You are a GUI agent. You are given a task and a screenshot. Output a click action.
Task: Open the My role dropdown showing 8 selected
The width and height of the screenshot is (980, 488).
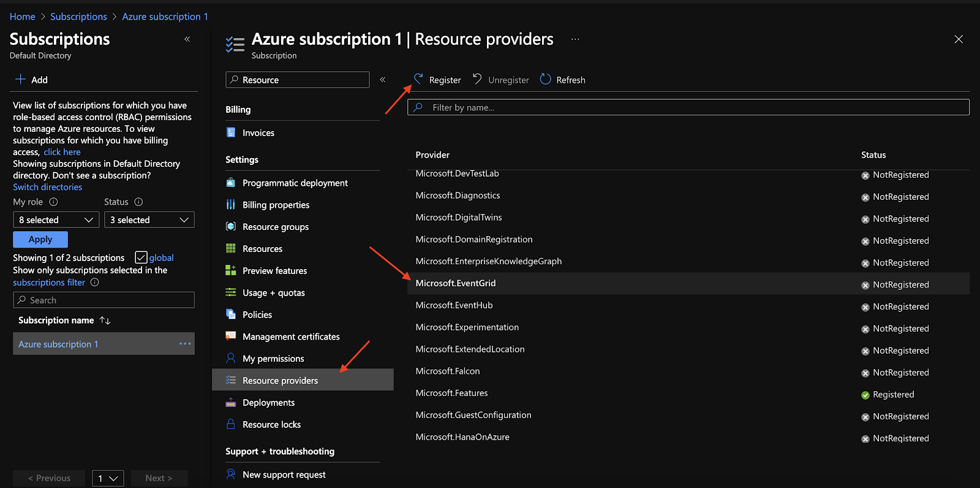[x=56, y=219]
